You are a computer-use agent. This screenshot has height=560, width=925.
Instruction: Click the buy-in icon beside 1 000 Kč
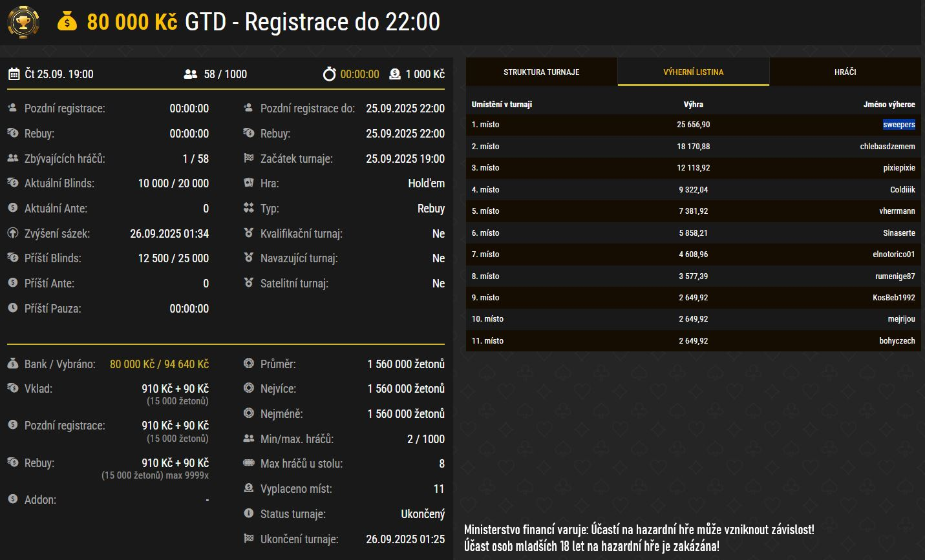coord(395,74)
